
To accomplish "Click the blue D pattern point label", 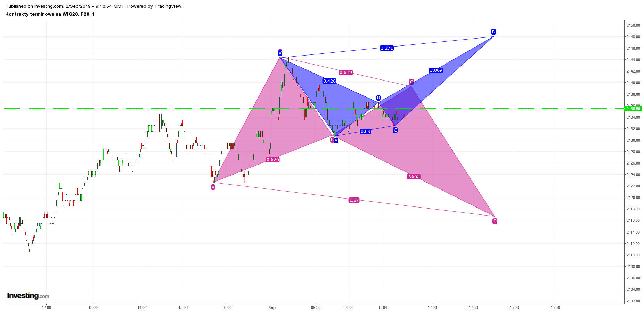I will (x=494, y=32).
